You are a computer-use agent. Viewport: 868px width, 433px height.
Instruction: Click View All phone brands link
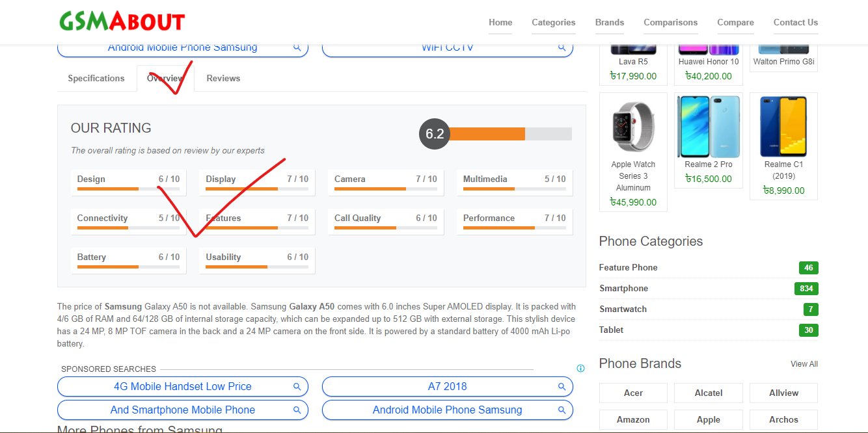click(804, 364)
